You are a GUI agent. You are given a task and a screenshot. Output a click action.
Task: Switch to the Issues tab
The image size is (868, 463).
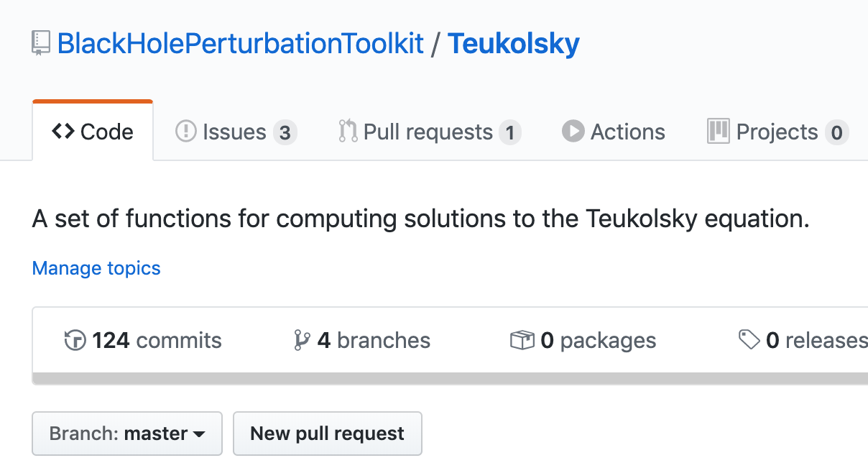point(236,132)
